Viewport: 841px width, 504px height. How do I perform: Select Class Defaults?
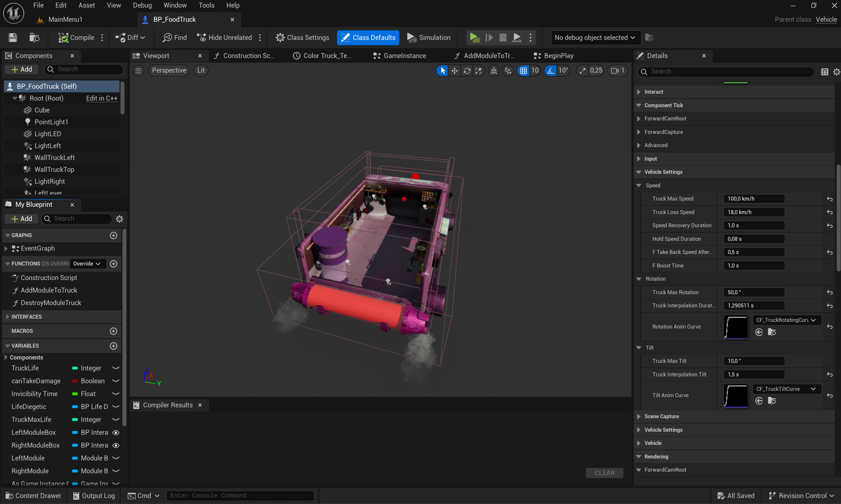pyautogui.click(x=368, y=37)
